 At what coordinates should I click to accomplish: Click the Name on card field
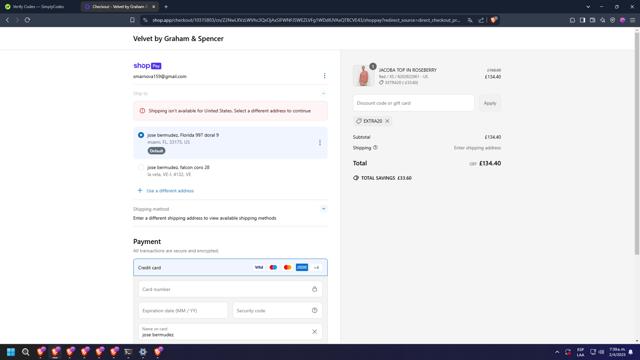230,332
